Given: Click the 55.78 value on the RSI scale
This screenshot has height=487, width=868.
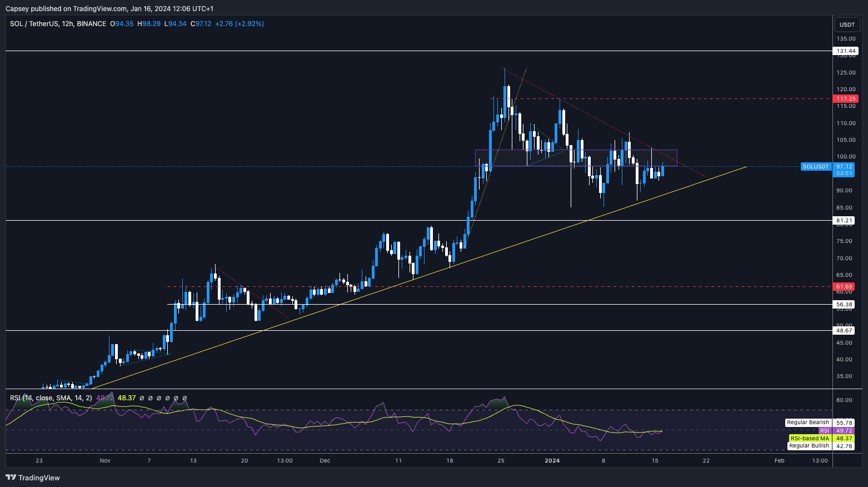Looking at the screenshot, I should pos(844,423).
